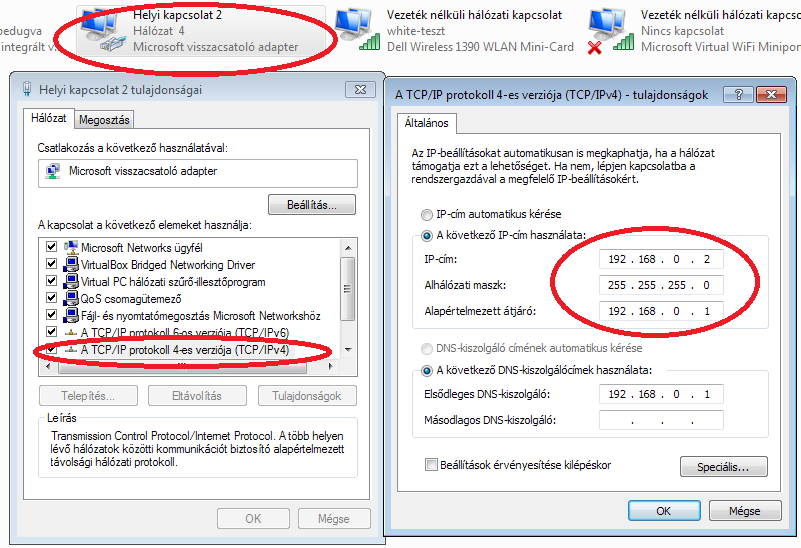Screen dimensions: 801x548
Task: Click the Eltávolítás button
Action: point(197,396)
